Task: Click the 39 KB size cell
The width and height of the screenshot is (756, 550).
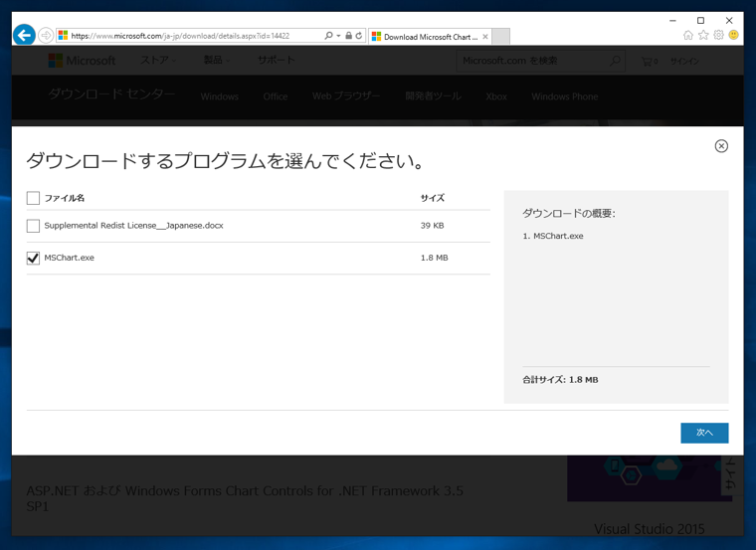Action: [432, 226]
